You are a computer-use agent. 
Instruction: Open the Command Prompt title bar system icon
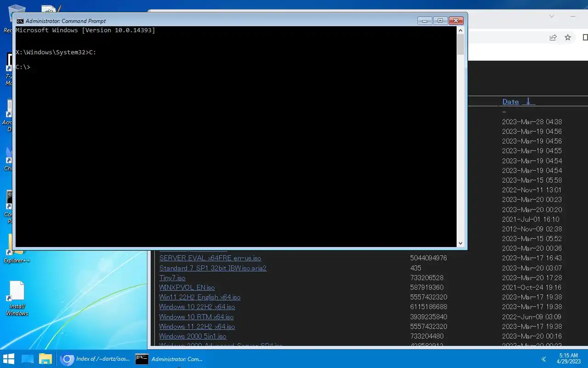pos(20,21)
